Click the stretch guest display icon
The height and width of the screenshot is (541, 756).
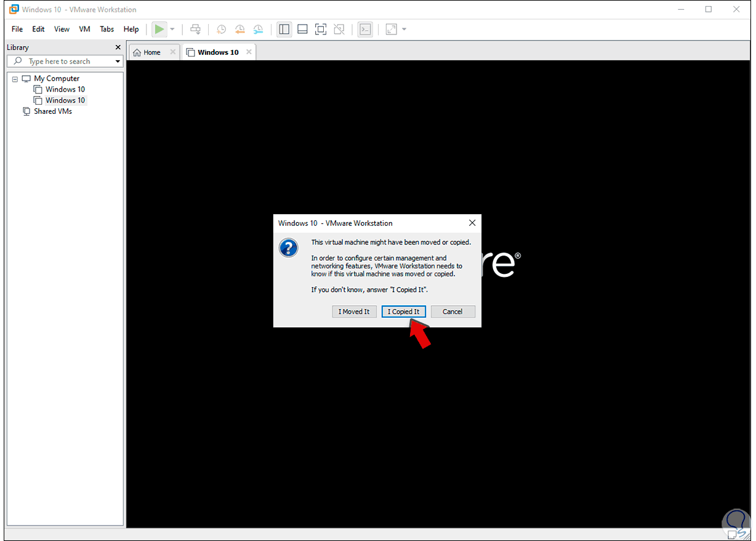coord(392,29)
